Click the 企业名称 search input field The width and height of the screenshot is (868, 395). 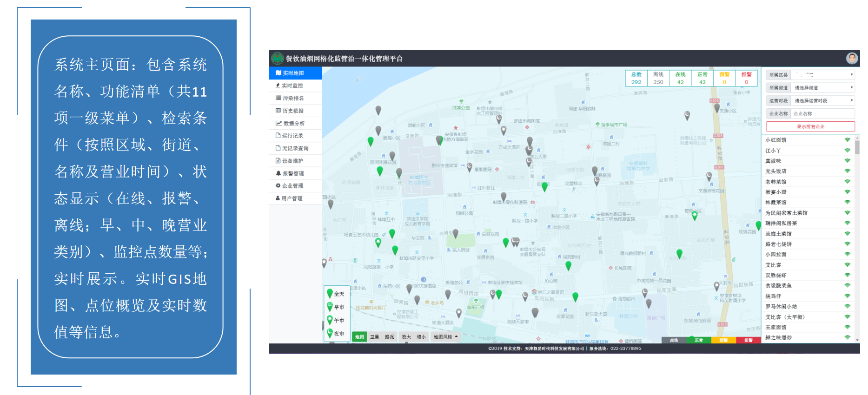[822, 113]
